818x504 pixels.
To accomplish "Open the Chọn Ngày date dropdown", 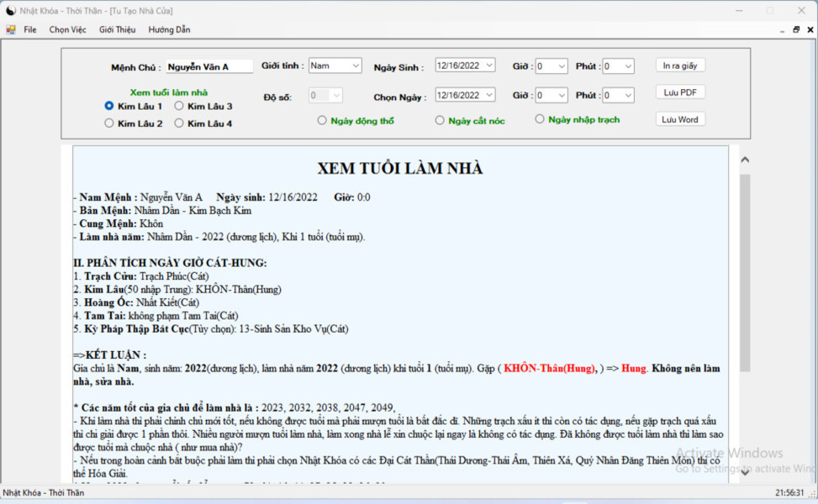I will pos(489,95).
